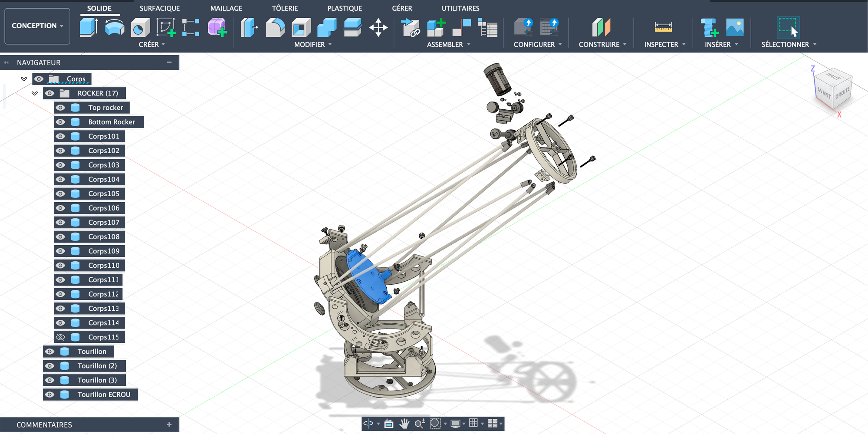
Task: Click the Display Settings monitor icon
Action: click(455, 424)
